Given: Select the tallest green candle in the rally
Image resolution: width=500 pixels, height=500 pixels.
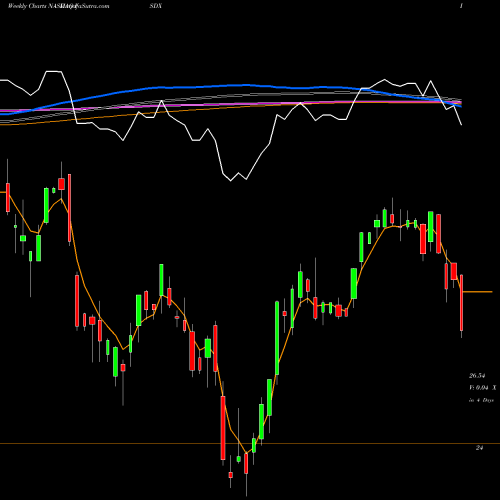Looking at the screenshot, I should pyautogui.click(x=277, y=338).
